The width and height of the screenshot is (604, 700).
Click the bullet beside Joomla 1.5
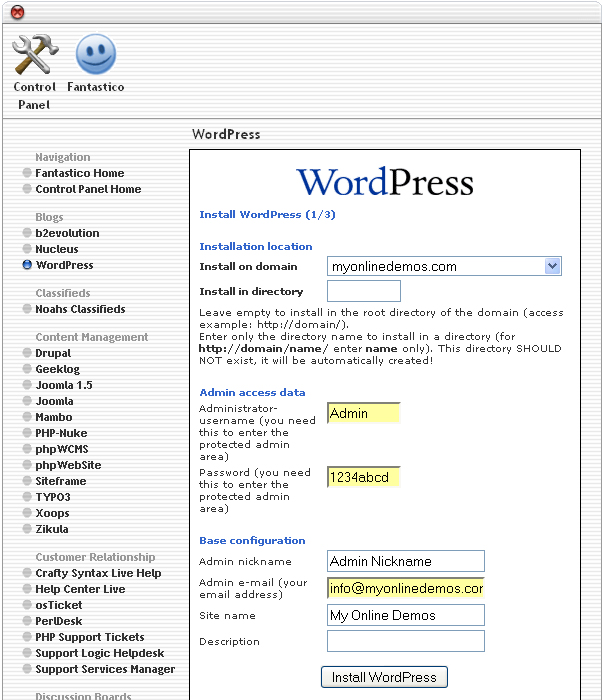(27, 385)
